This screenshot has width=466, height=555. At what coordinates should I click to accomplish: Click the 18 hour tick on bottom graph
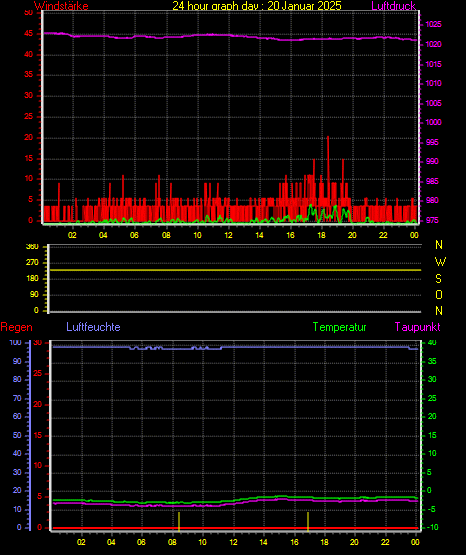pos(324,542)
